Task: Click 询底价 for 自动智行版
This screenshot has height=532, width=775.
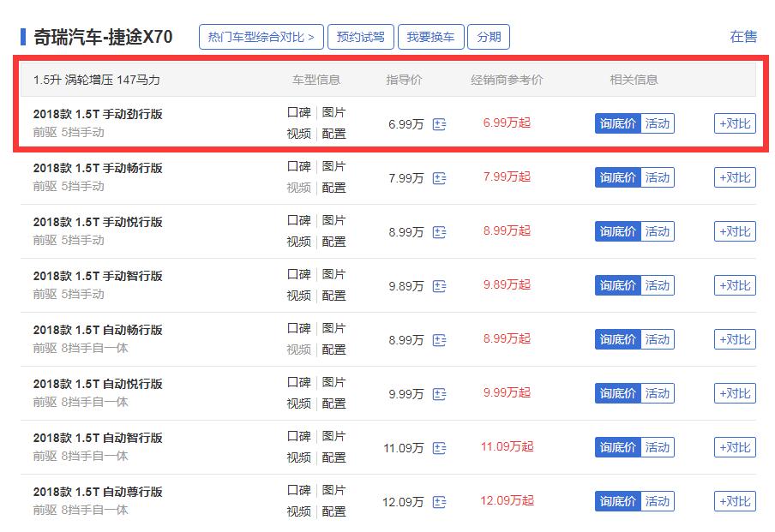Action: pos(618,447)
